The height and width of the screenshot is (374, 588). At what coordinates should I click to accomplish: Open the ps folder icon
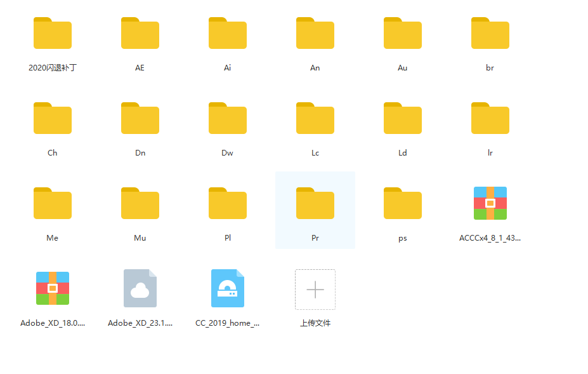coord(403,203)
